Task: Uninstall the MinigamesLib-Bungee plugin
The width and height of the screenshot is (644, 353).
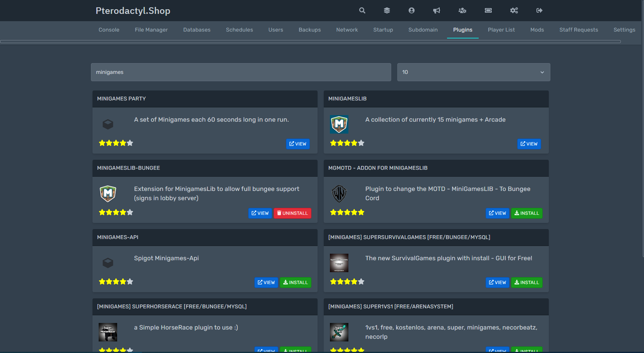Action: 292,213
